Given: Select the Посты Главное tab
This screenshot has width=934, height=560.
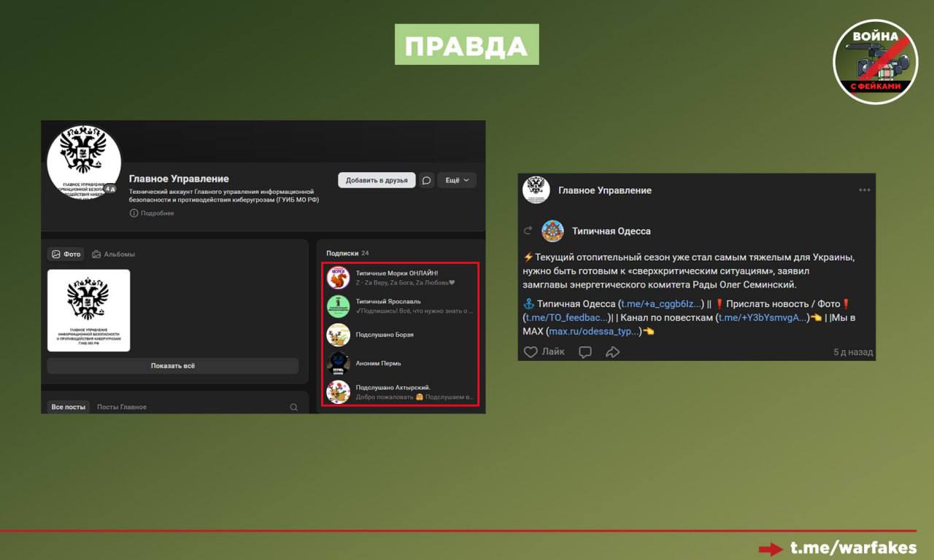Looking at the screenshot, I should click(x=122, y=407).
